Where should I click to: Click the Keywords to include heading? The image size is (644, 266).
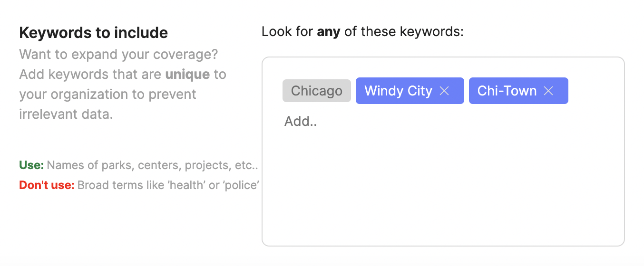tap(93, 33)
